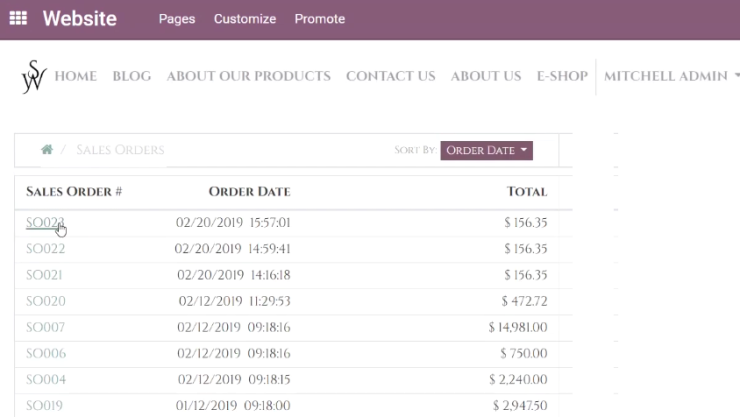The height and width of the screenshot is (417, 740).
Task: Open sales order SO023
Action: [x=45, y=223]
